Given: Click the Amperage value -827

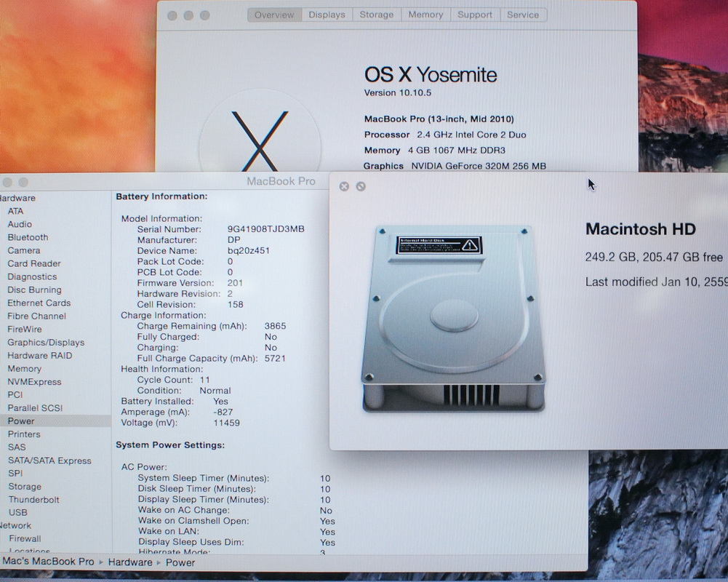Looking at the screenshot, I should [x=223, y=412].
